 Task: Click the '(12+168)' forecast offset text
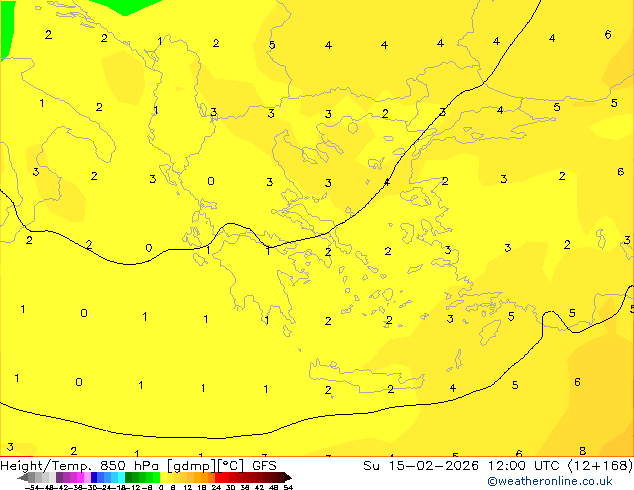pos(601,466)
